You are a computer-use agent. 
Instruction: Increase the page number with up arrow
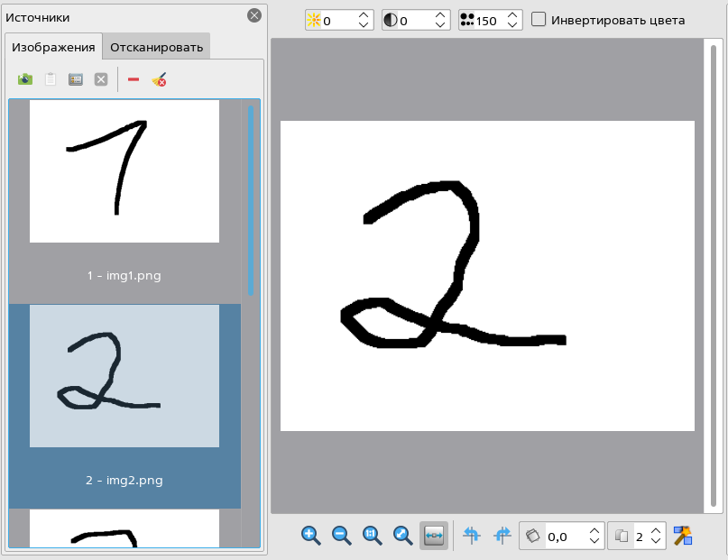coord(656,531)
